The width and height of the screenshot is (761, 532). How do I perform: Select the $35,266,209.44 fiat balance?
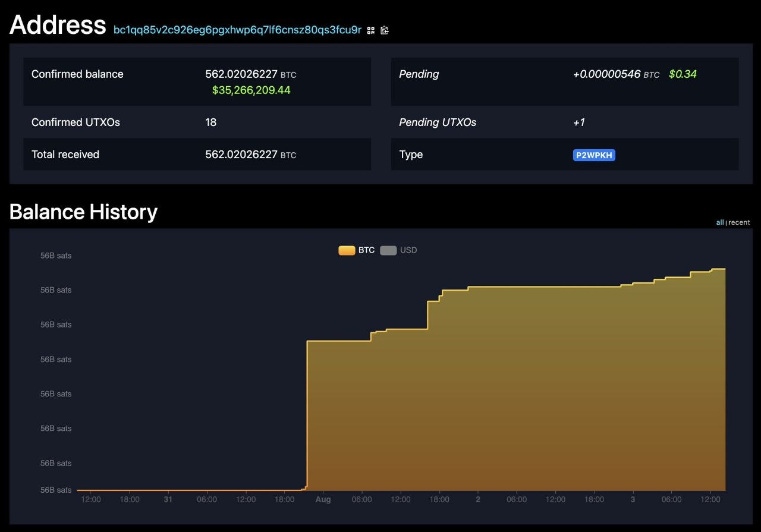(x=251, y=90)
